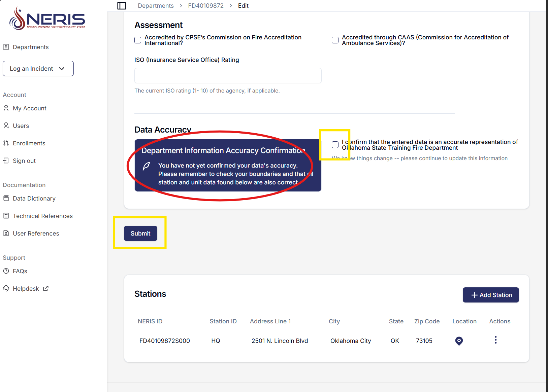
Task: Click the map pin location icon
Action: 459,341
